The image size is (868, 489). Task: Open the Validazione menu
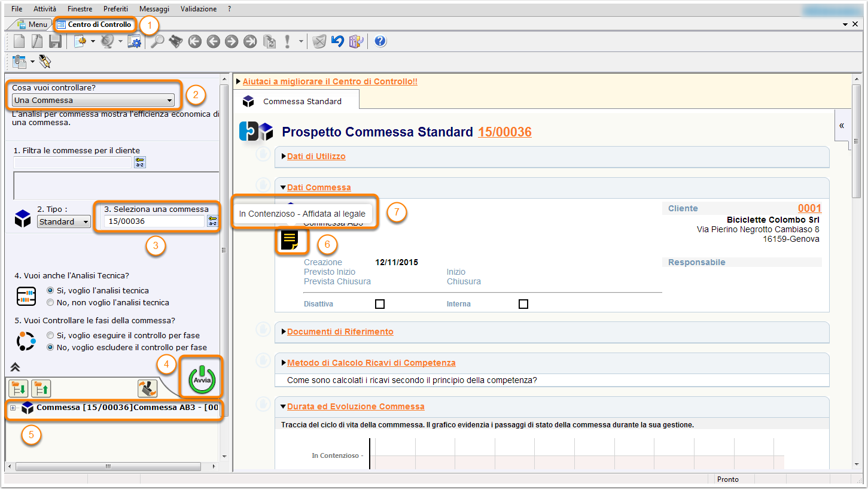199,9
